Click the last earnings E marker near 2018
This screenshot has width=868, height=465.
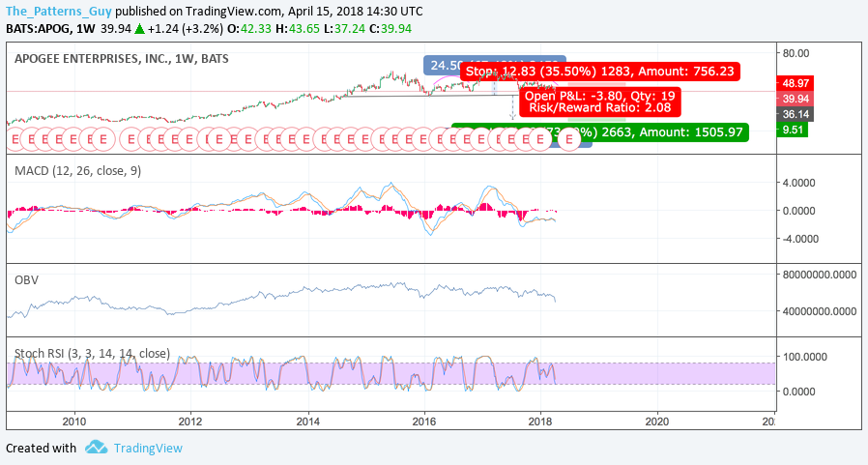click(568, 139)
